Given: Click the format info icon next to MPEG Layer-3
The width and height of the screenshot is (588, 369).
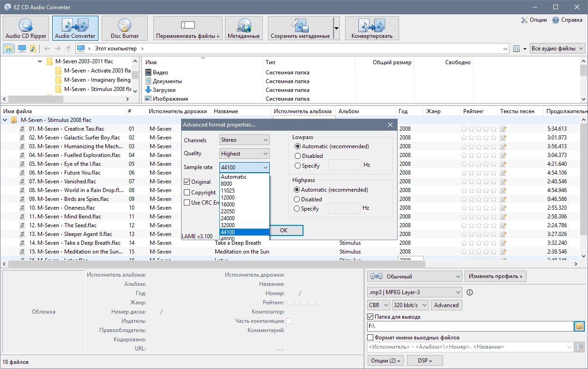Looking at the screenshot, I should [x=470, y=292].
